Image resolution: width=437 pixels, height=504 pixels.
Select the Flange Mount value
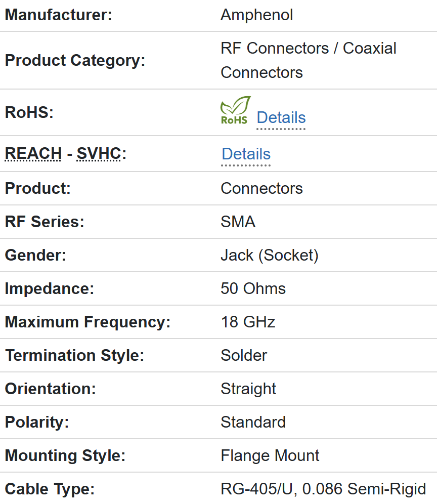point(270,455)
